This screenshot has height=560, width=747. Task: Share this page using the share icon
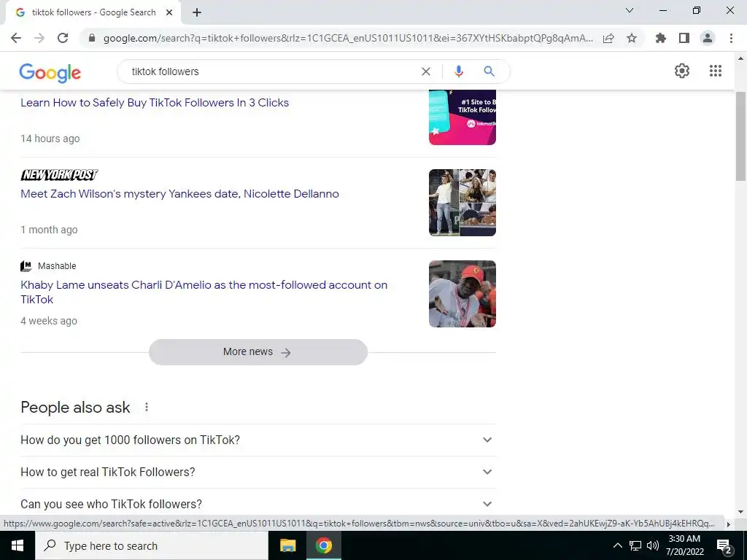tap(608, 38)
